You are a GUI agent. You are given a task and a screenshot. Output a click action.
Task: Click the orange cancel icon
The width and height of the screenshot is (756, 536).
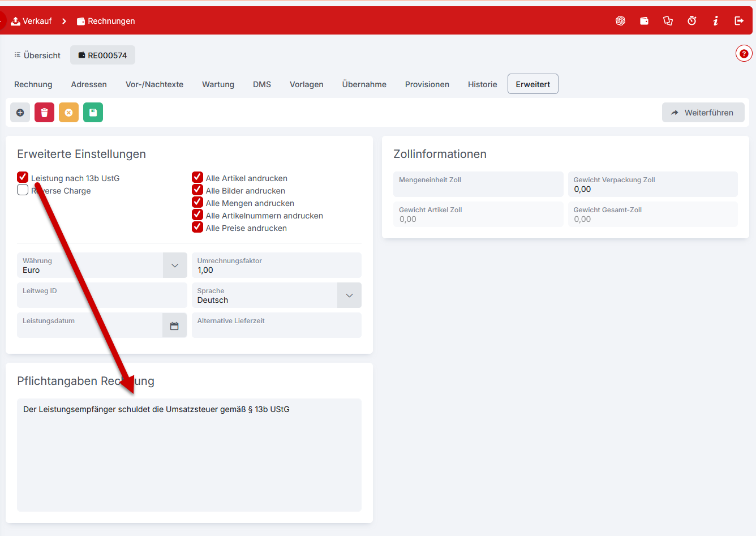tap(68, 113)
